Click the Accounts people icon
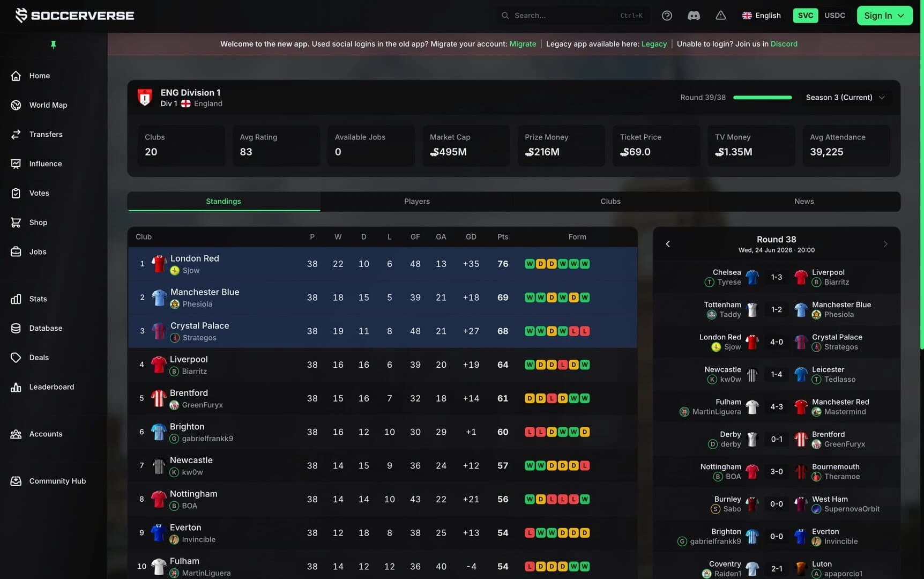Image resolution: width=924 pixels, height=579 pixels. [16, 434]
